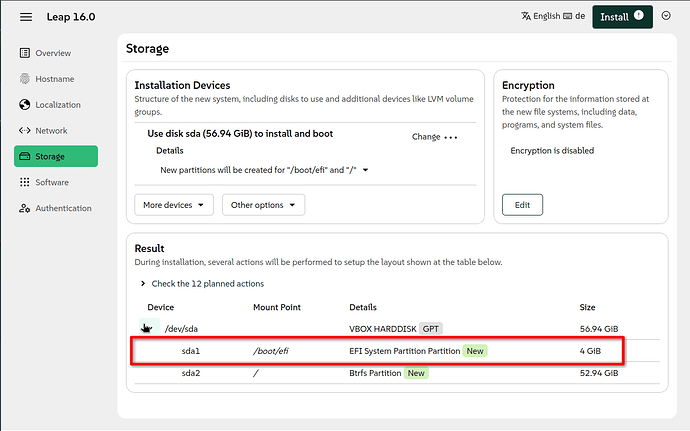
Task: Click the de keyboard layout label
Action: pos(580,16)
